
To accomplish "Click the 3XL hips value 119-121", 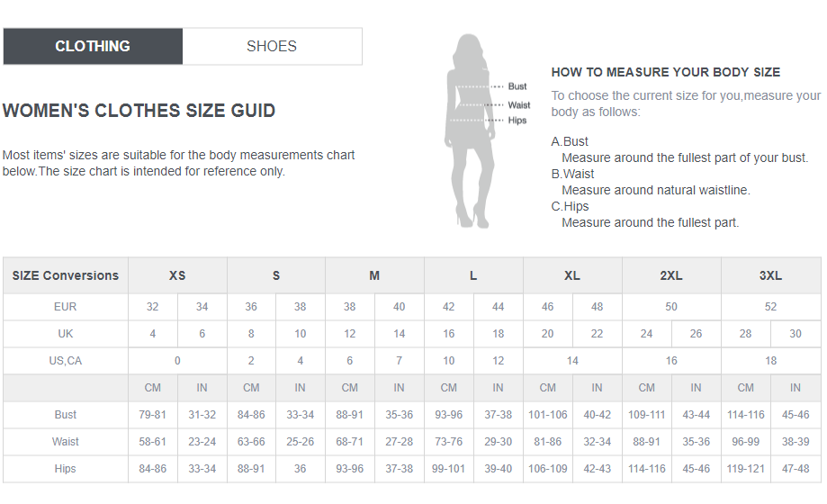I will point(746,469).
